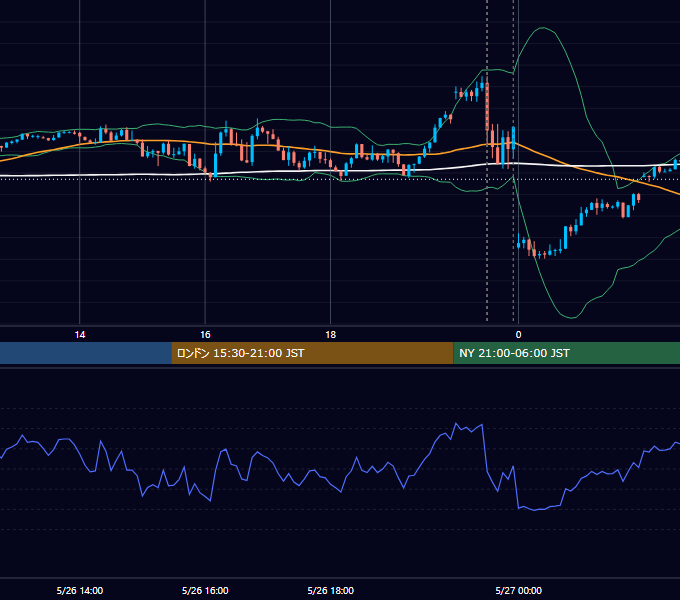Select the 14 hour label on the price axis
This screenshot has width=680, height=600.
click(80, 335)
